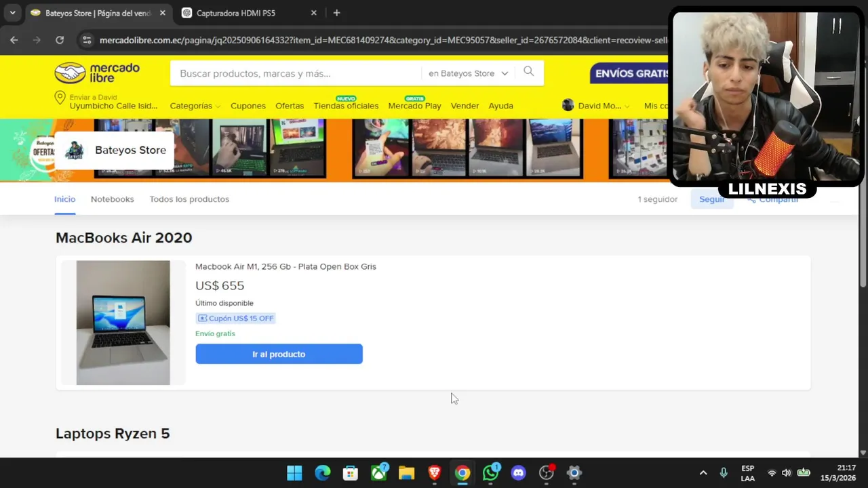Click the 'Último disponible' text
Image resolution: width=868 pixels, height=488 pixels.
pos(224,303)
